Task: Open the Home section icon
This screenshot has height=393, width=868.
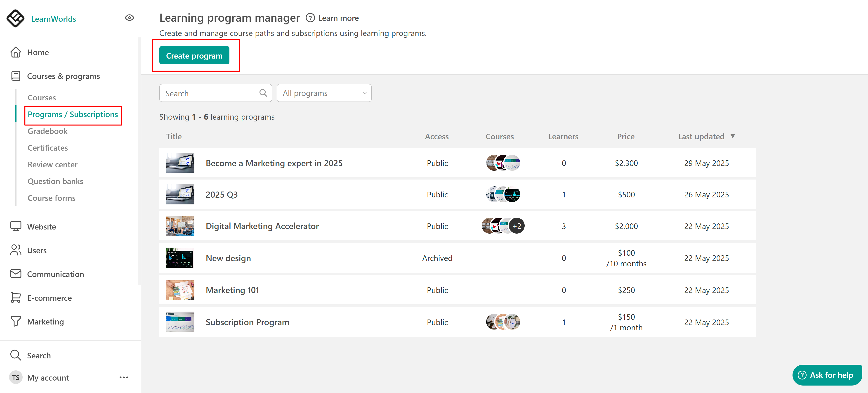Action: pyautogui.click(x=16, y=52)
